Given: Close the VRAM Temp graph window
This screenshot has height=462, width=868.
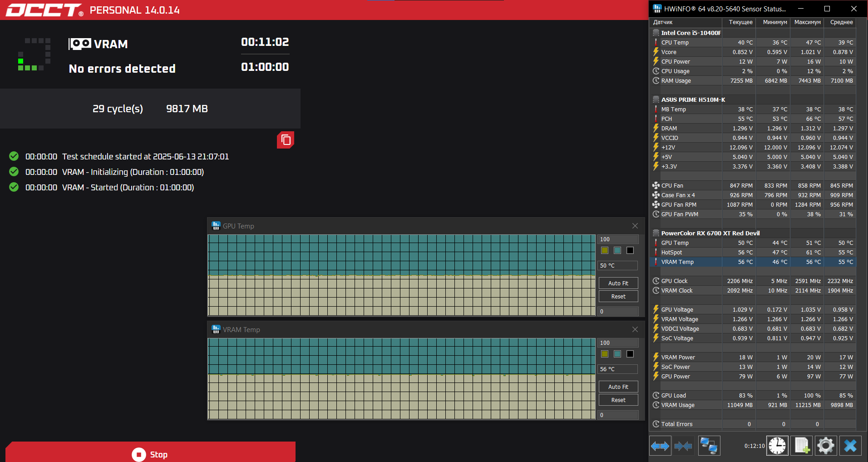Looking at the screenshot, I should pyautogui.click(x=635, y=329).
